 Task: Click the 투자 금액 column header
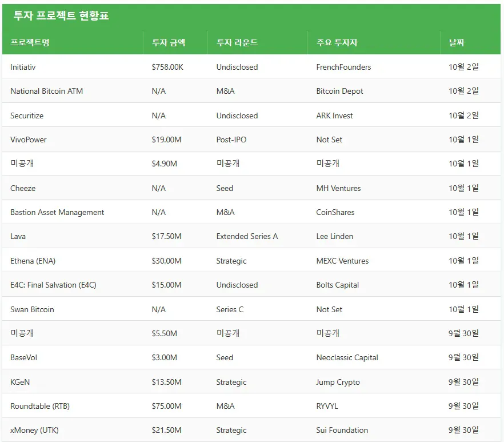pos(169,43)
